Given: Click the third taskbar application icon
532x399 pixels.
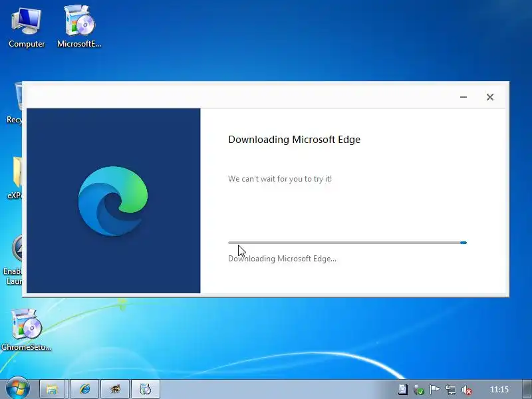Looking at the screenshot, I should (115, 389).
